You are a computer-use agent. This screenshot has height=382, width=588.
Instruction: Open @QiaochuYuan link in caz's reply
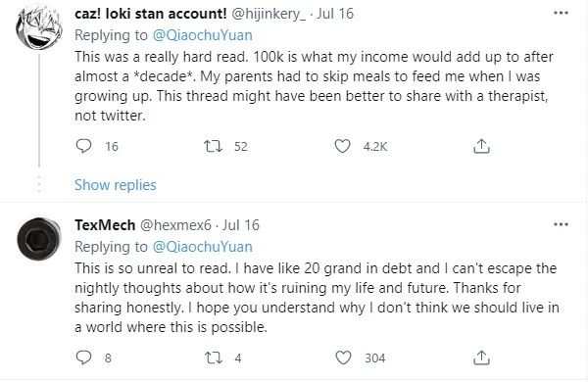point(203,35)
